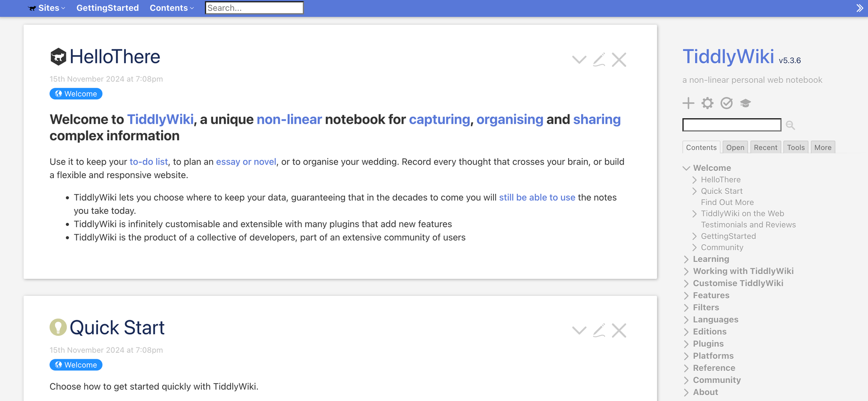Click the new tiddler plus icon
868x401 pixels.
688,103
